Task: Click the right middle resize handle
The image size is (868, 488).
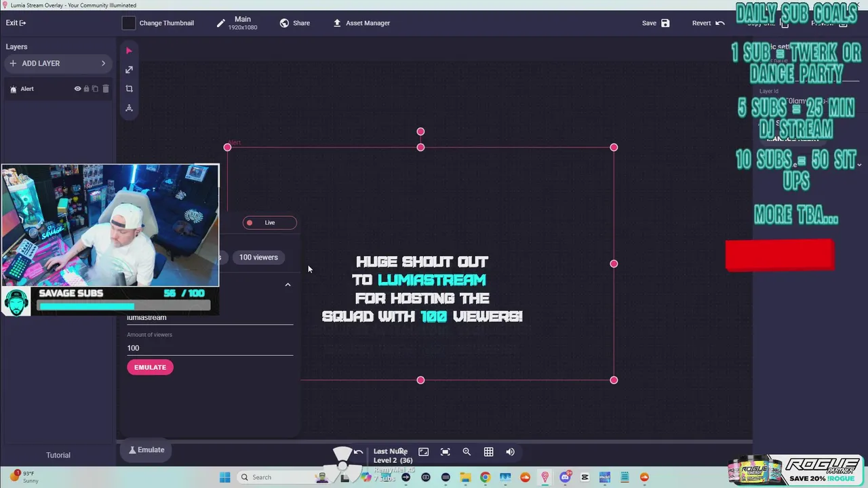Action: click(614, 264)
